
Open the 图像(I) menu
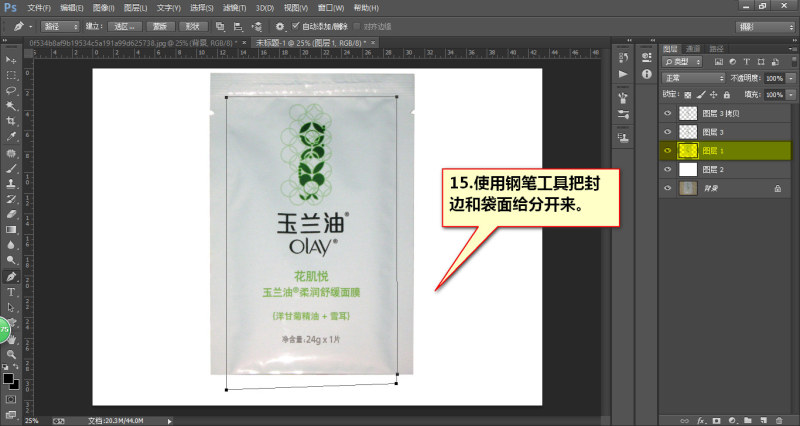click(x=104, y=8)
